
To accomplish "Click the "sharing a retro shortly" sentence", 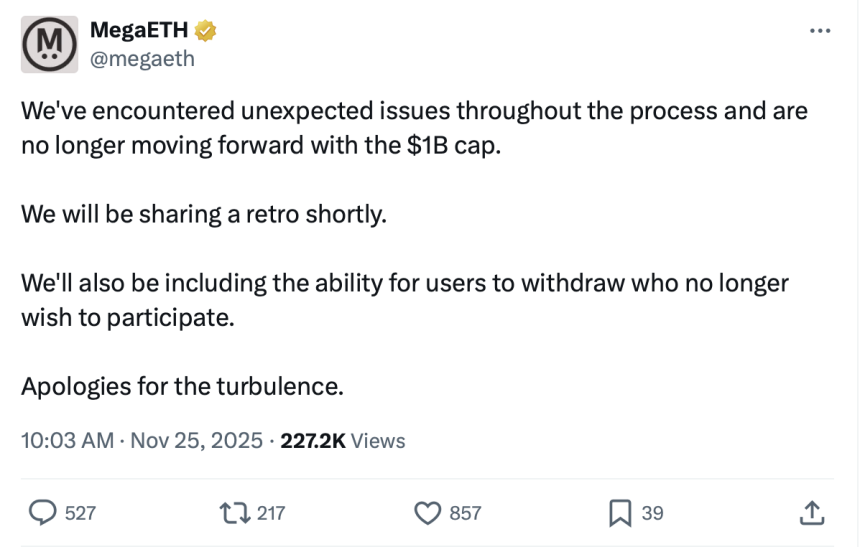I will click(x=203, y=214).
